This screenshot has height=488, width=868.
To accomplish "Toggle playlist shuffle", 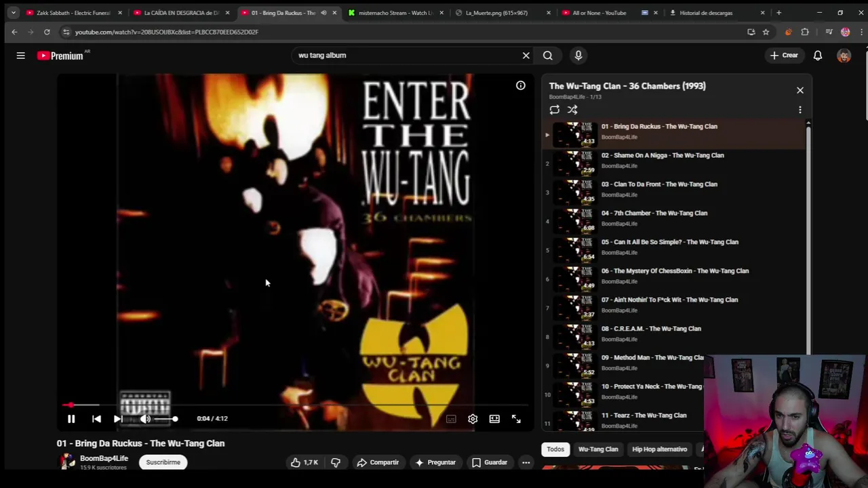I will (x=572, y=110).
